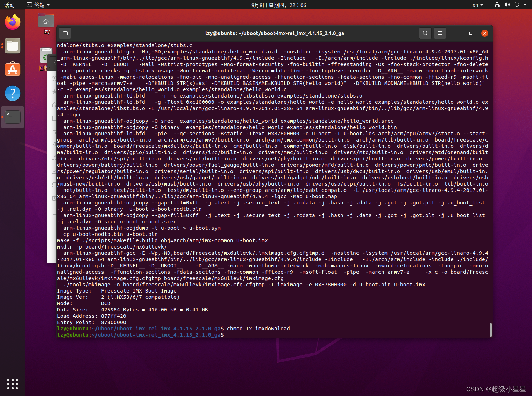Click the Terminal icon in the dock
The width and height of the screenshot is (532, 396).
13,117
